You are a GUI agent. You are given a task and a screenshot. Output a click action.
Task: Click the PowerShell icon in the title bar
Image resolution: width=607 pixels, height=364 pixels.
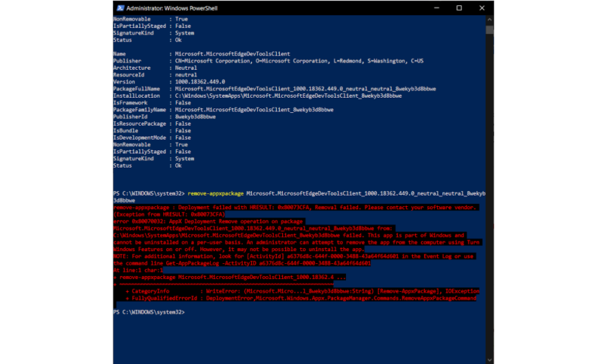pos(121,8)
